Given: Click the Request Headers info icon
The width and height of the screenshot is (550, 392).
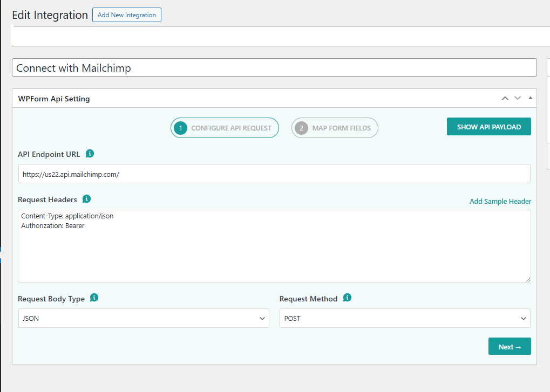Looking at the screenshot, I should click(86, 199).
